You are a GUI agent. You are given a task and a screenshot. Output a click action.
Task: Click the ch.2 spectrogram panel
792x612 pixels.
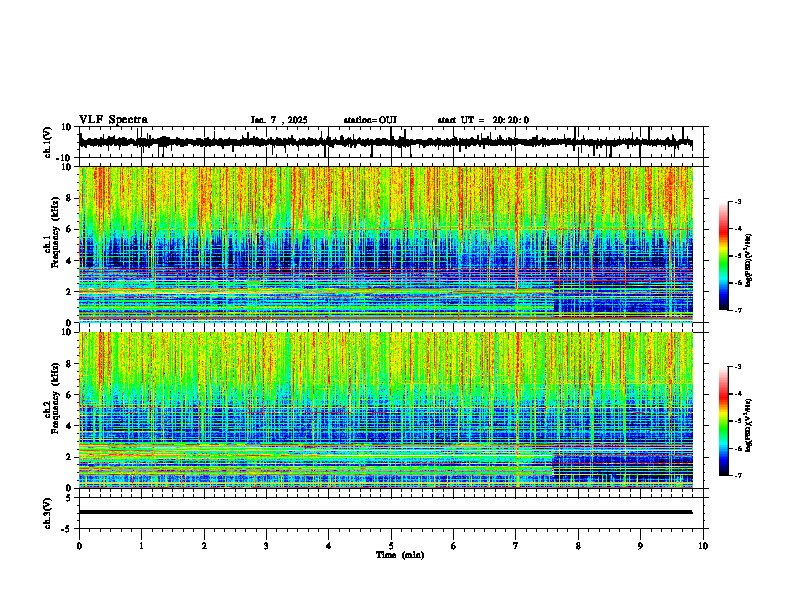(385, 410)
